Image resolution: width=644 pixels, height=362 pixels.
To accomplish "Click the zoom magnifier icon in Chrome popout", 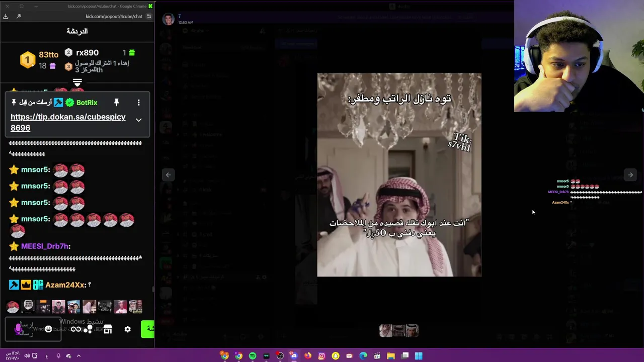I will pos(19,16).
